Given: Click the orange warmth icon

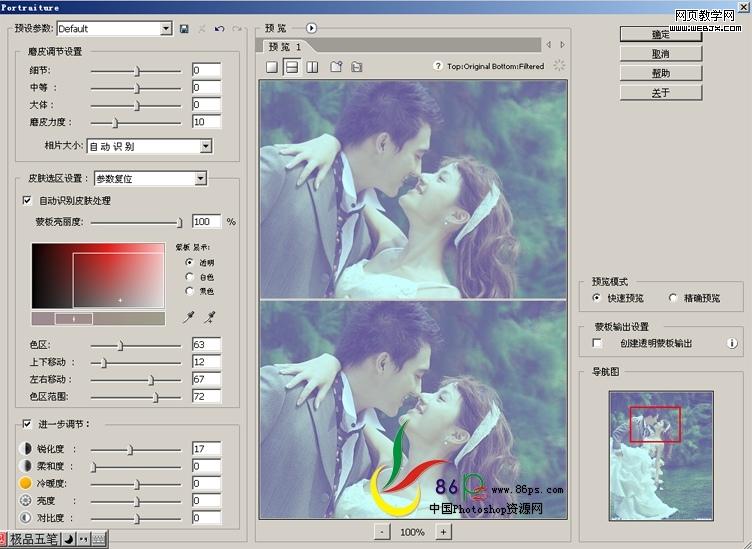Looking at the screenshot, I should click(x=25, y=483).
